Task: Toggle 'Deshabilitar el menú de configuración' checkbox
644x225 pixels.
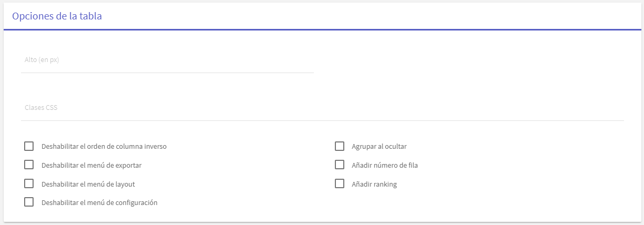Action: click(29, 202)
